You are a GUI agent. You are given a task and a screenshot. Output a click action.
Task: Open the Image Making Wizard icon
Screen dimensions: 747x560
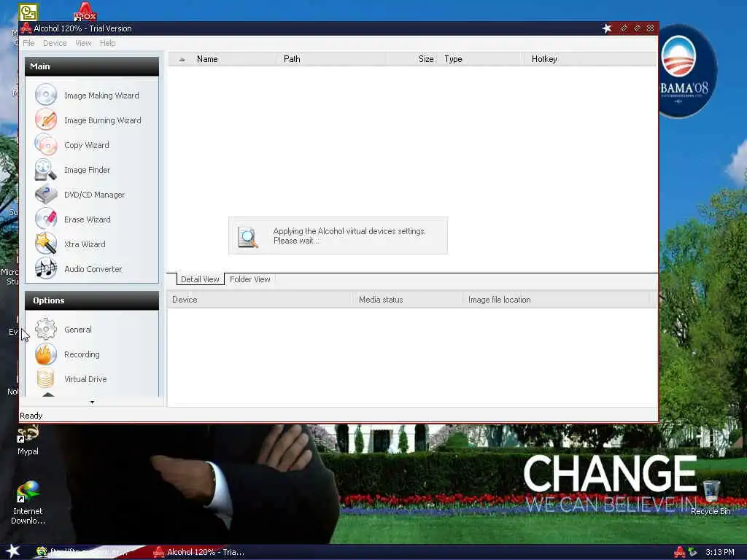click(46, 95)
